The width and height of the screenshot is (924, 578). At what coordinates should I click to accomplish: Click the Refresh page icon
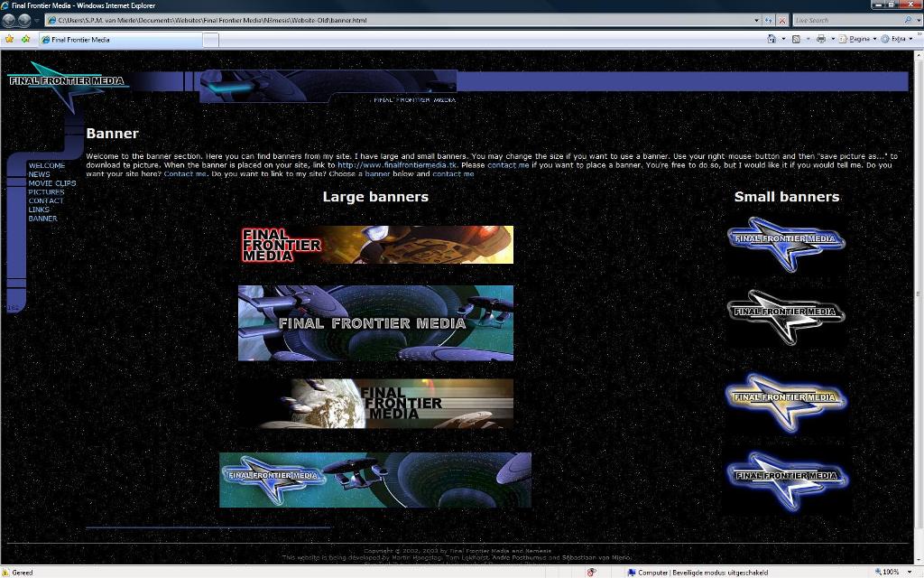tap(769, 20)
